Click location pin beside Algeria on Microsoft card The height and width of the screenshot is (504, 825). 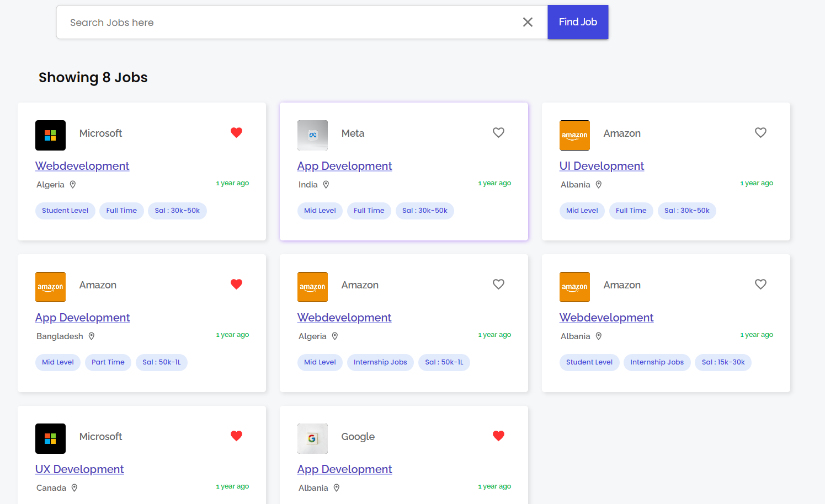point(72,185)
